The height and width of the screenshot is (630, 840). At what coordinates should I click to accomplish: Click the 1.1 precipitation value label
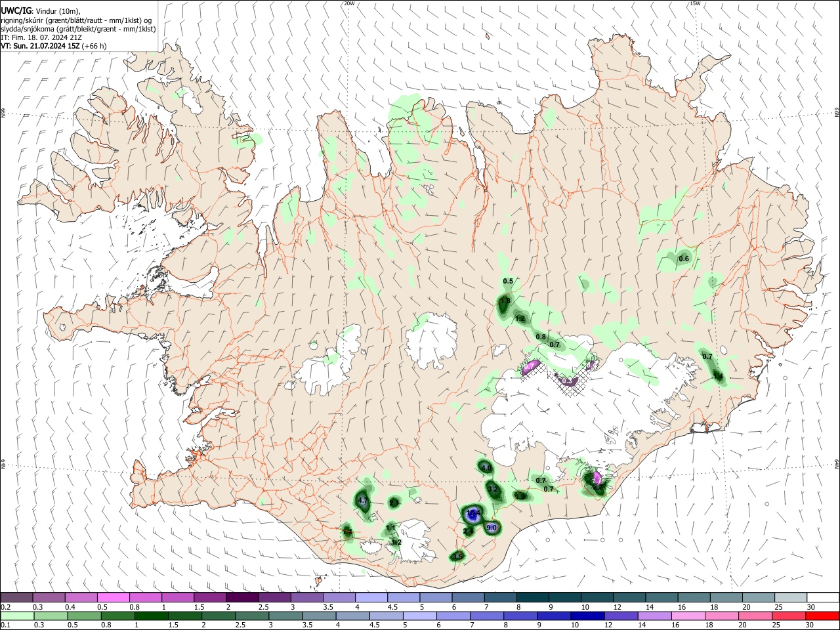(390, 528)
